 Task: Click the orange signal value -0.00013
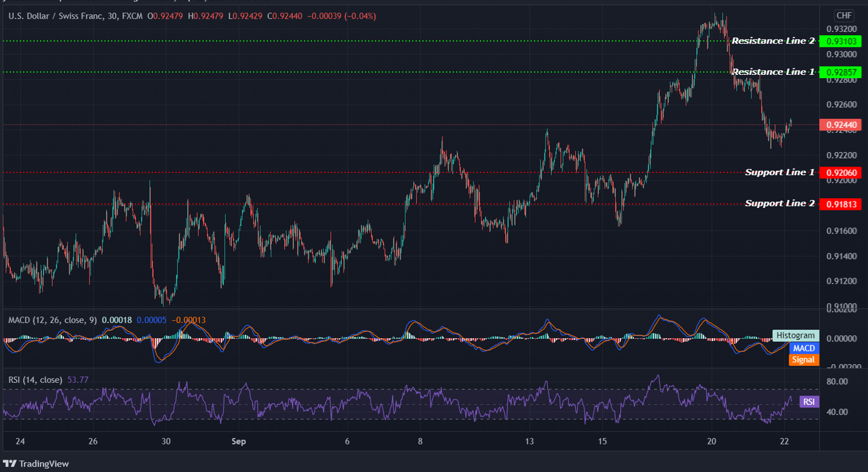[x=189, y=320]
